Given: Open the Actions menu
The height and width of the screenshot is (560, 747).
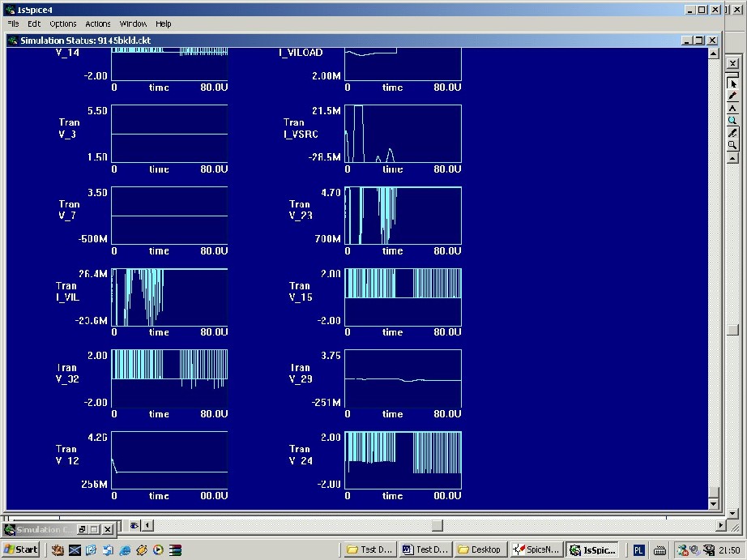Looking at the screenshot, I should 98,24.
